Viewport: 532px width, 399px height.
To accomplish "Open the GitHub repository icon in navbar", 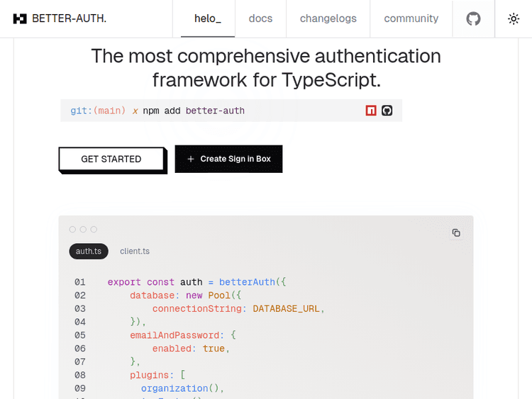I will (x=473, y=18).
